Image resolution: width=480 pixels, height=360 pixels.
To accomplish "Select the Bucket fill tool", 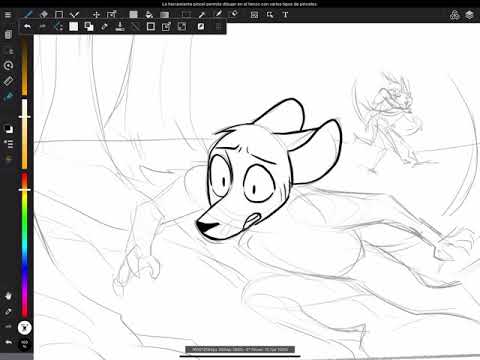I will pyautogui.click(x=149, y=14).
